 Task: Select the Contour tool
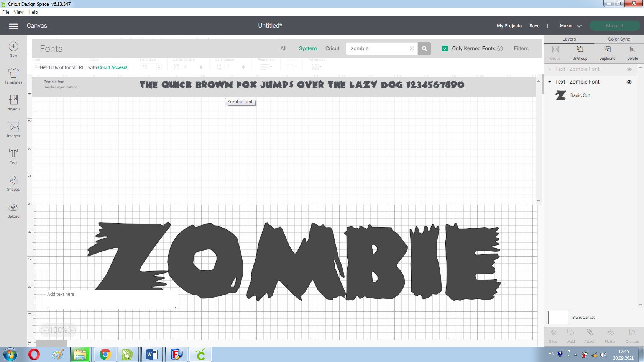point(632,334)
